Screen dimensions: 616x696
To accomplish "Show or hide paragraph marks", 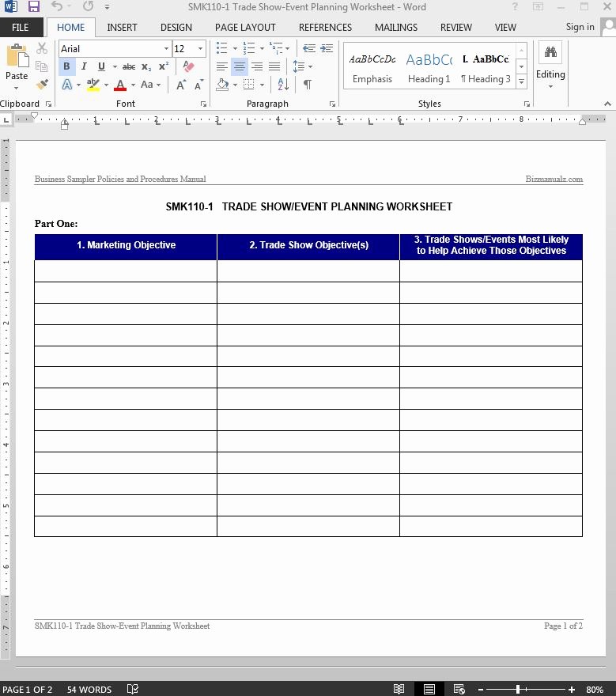I will pos(307,85).
